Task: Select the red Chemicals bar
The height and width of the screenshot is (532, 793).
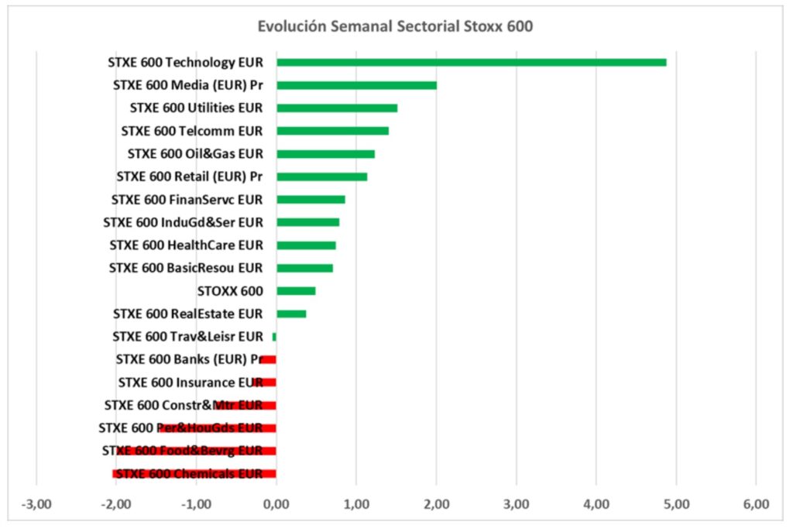Action: pyautogui.click(x=194, y=474)
